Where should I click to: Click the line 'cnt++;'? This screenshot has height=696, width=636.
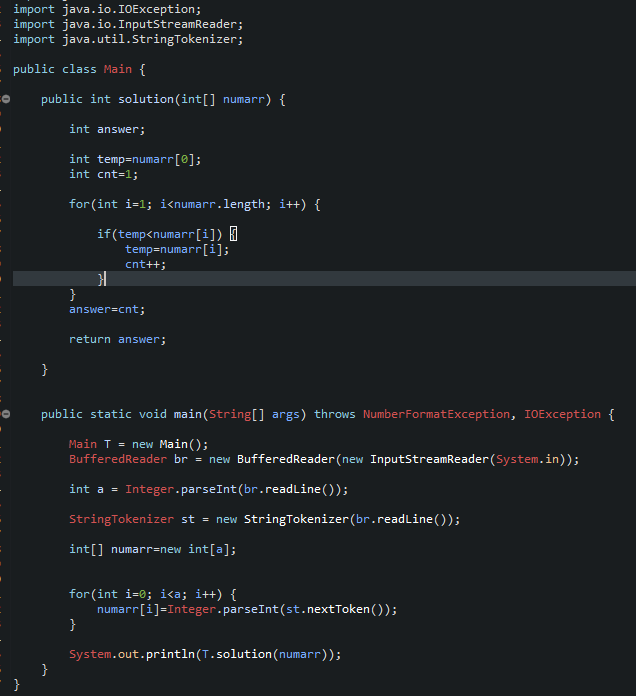tap(146, 265)
